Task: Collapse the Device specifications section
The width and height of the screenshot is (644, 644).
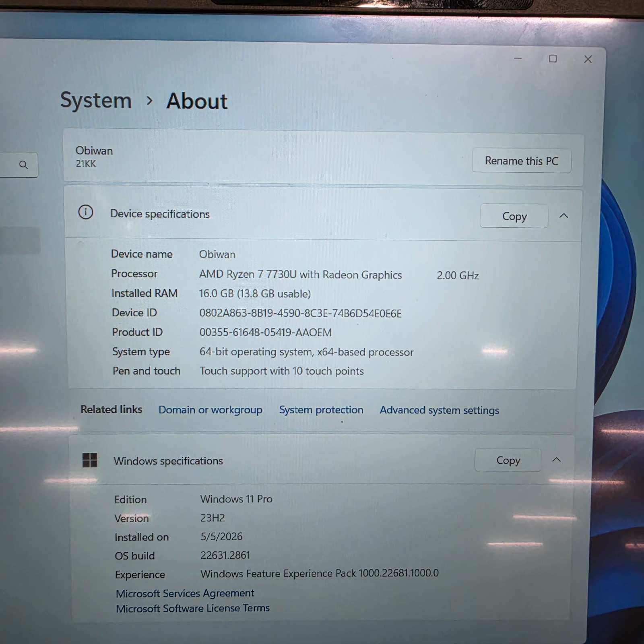Action: (x=563, y=216)
